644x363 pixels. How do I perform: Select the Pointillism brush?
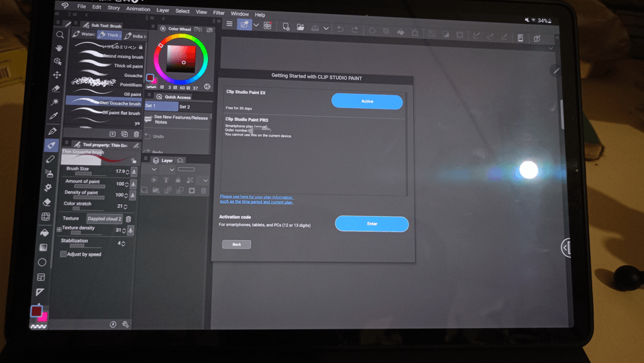(x=107, y=84)
